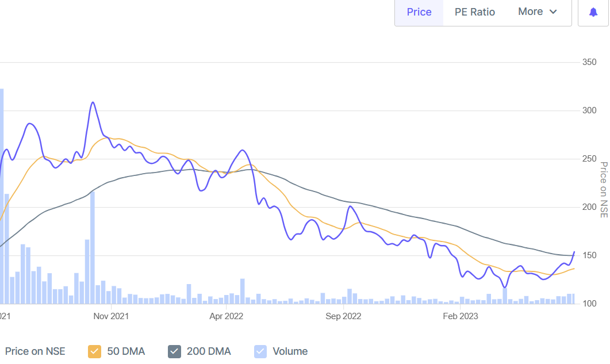610x364 pixels.
Task: Click the latest price point at the line's right end
Action: [x=574, y=252]
